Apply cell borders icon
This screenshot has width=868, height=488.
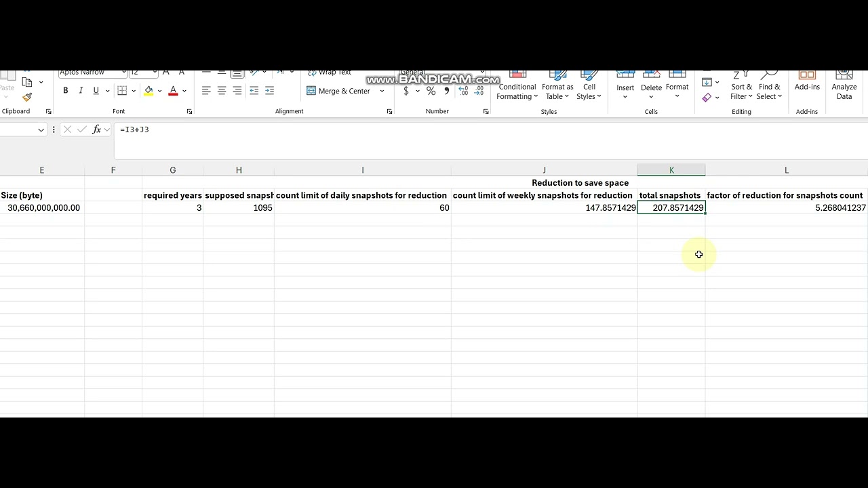[122, 91]
